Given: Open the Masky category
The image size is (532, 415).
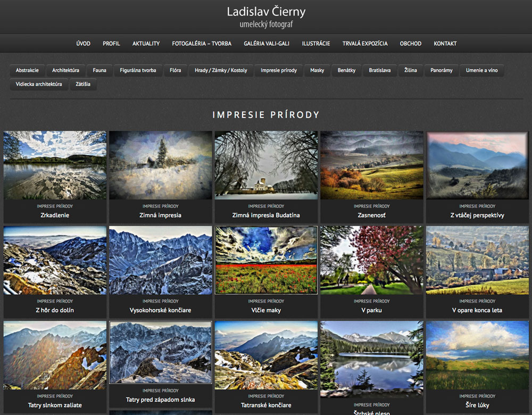Looking at the screenshot, I should 317,70.
